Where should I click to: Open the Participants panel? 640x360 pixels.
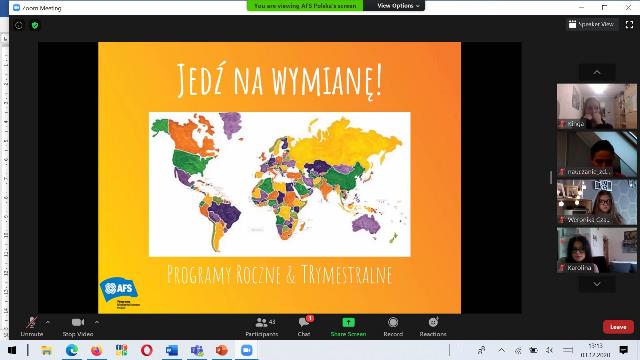click(262, 327)
